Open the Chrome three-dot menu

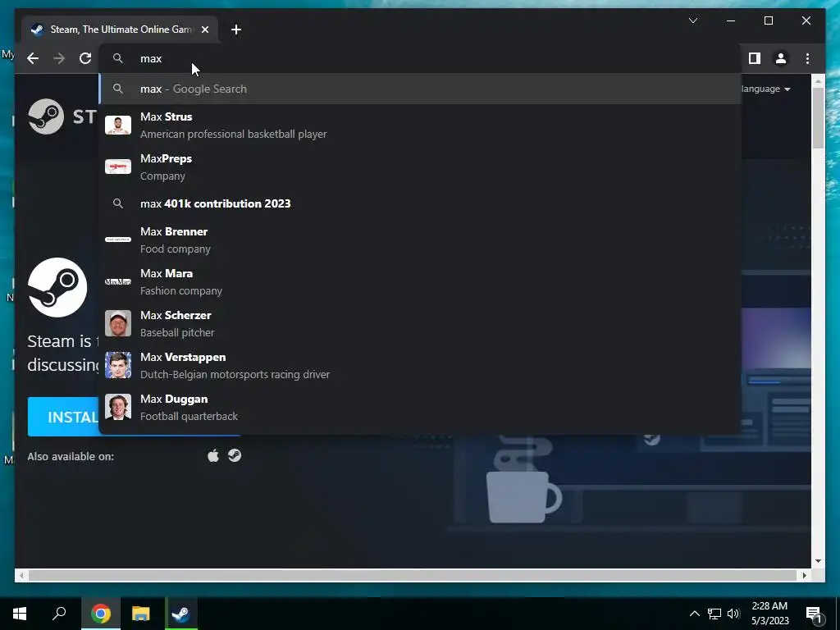pos(807,58)
